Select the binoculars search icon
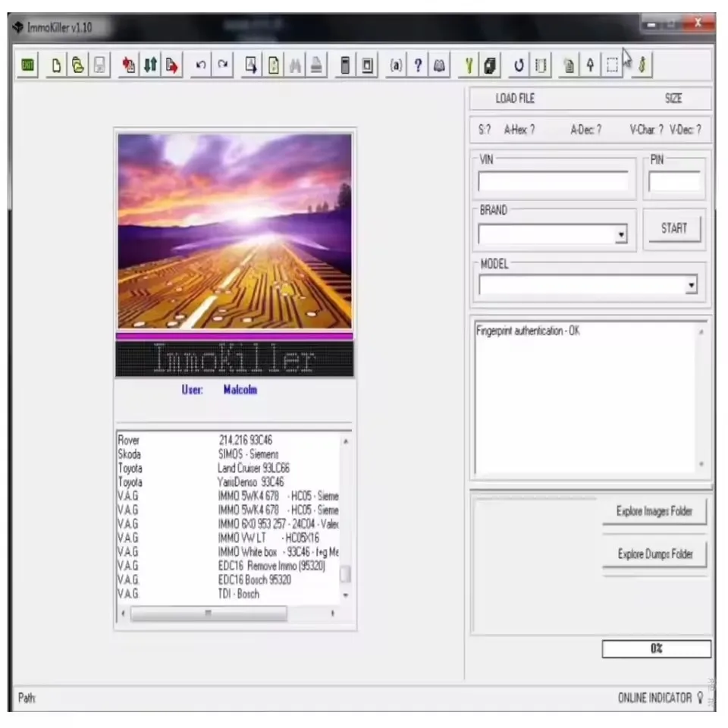Image resolution: width=728 pixels, height=728 pixels. click(295, 65)
